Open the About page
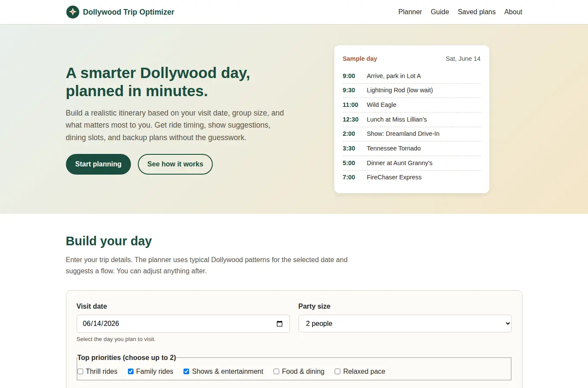This screenshot has width=588, height=388. tap(513, 12)
